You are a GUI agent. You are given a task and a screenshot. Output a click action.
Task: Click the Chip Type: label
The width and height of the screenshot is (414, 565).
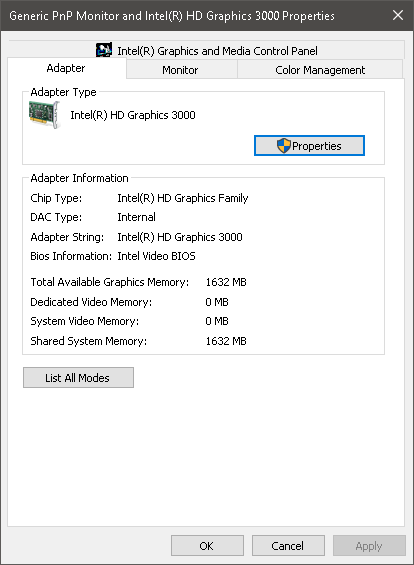(56, 198)
